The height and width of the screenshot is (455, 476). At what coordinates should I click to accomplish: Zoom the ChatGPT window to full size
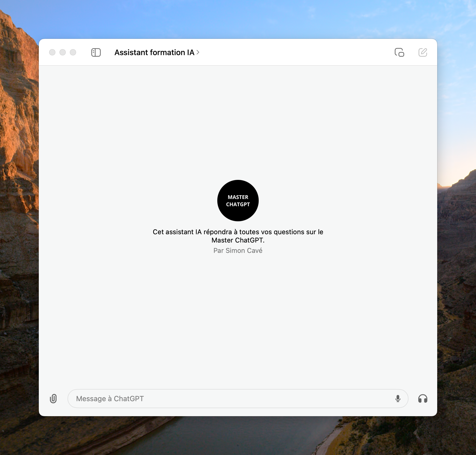point(73,53)
